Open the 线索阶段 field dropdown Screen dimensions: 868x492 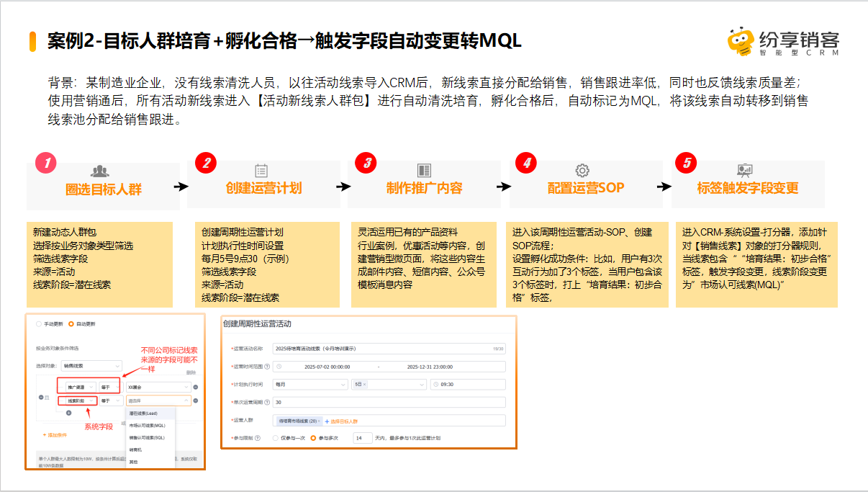pos(81,401)
